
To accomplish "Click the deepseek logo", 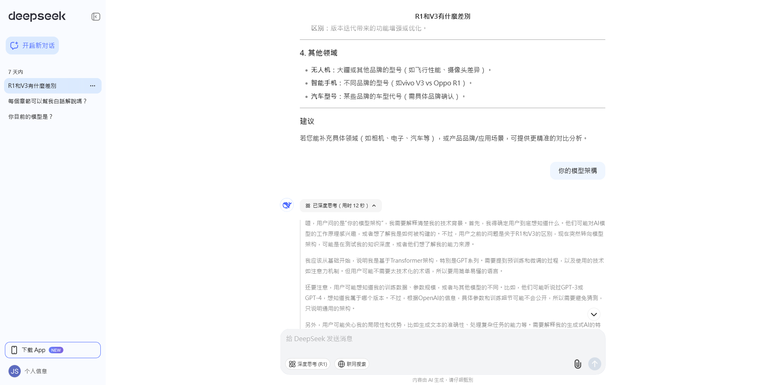I will click(x=37, y=16).
